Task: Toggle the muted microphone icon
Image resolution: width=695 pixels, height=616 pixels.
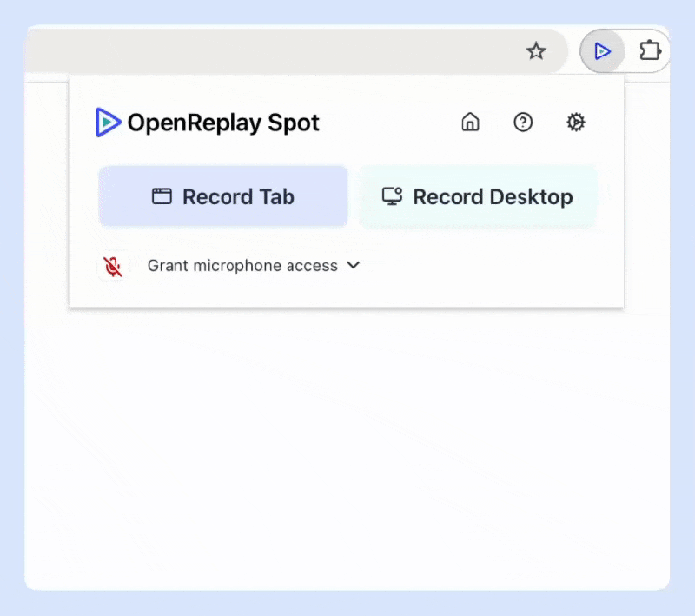Action: coord(113,267)
